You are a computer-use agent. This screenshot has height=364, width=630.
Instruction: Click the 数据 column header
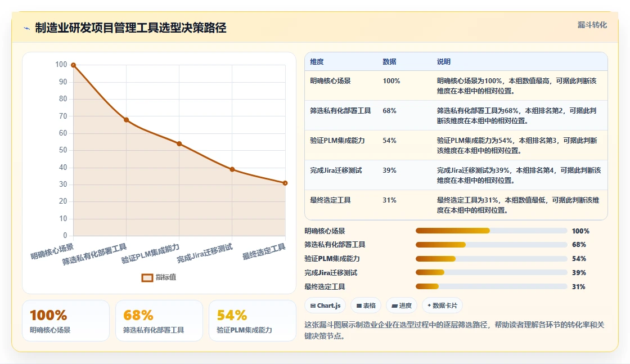pos(389,62)
